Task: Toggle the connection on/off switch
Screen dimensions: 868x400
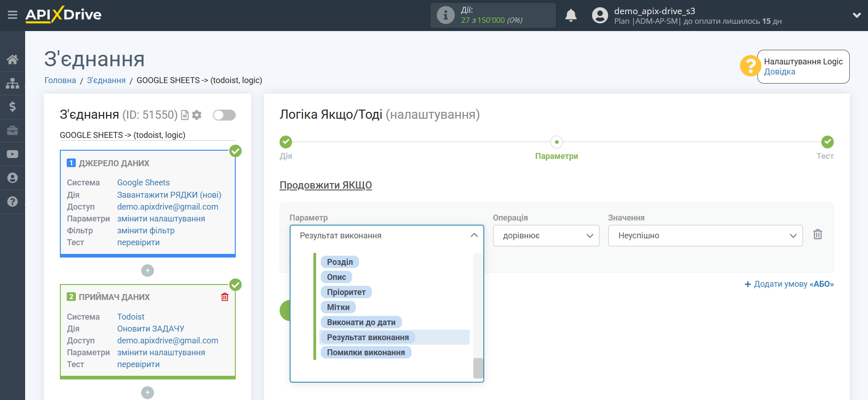Action: [x=224, y=115]
